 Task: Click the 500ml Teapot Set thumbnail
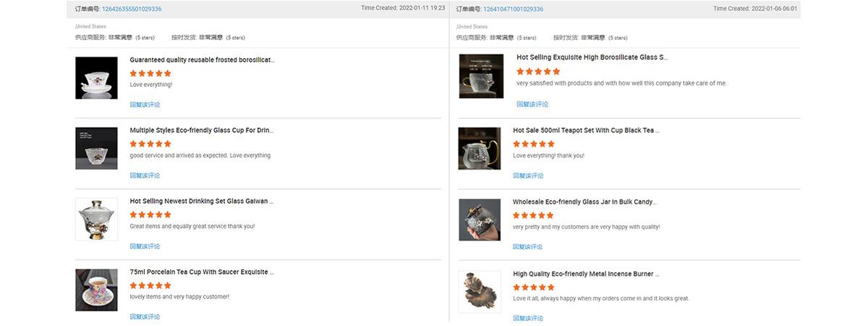(479, 149)
